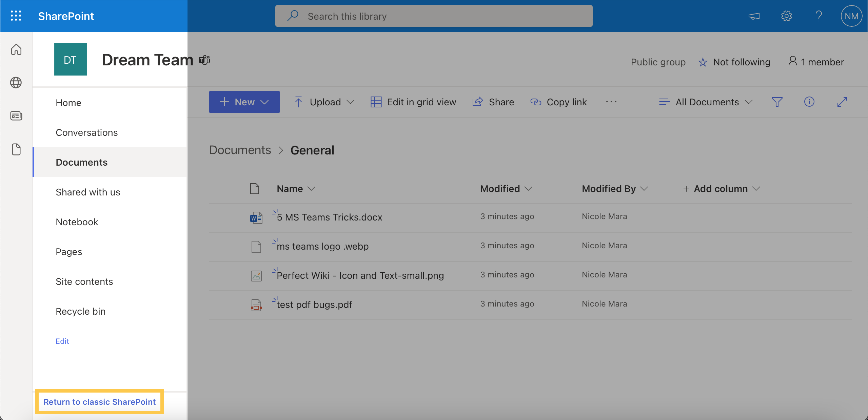The width and height of the screenshot is (868, 420).
Task: Open SharePoint settings gear
Action: click(x=787, y=16)
